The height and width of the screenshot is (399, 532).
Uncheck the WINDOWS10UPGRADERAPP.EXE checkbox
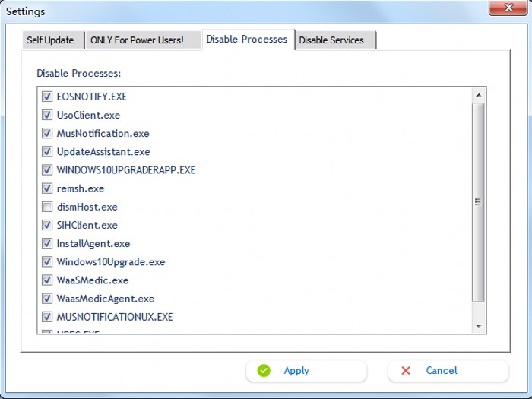(x=47, y=170)
